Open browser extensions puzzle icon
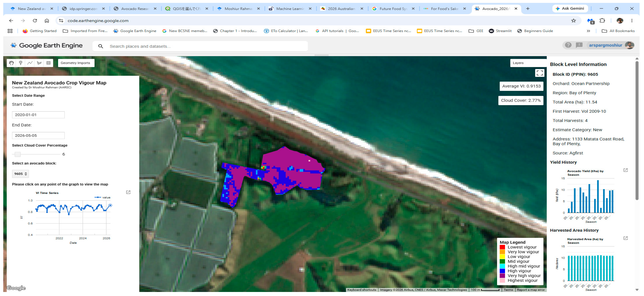Screen dimensions: 644x296 click(602, 21)
